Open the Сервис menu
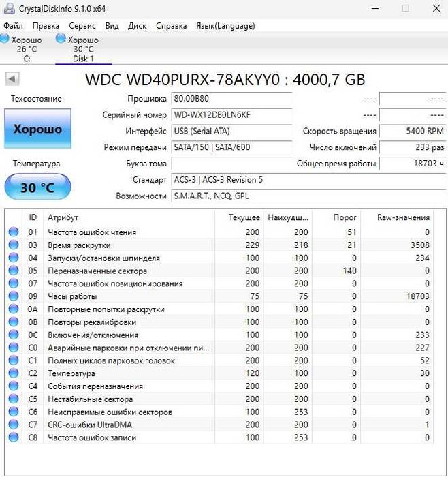The height and width of the screenshot is (477, 448). coord(82,26)
